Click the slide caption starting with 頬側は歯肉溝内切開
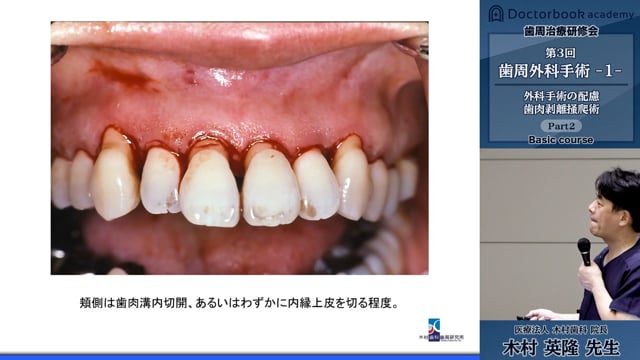This screenshot has width=640, height=360. click(239, 303)
